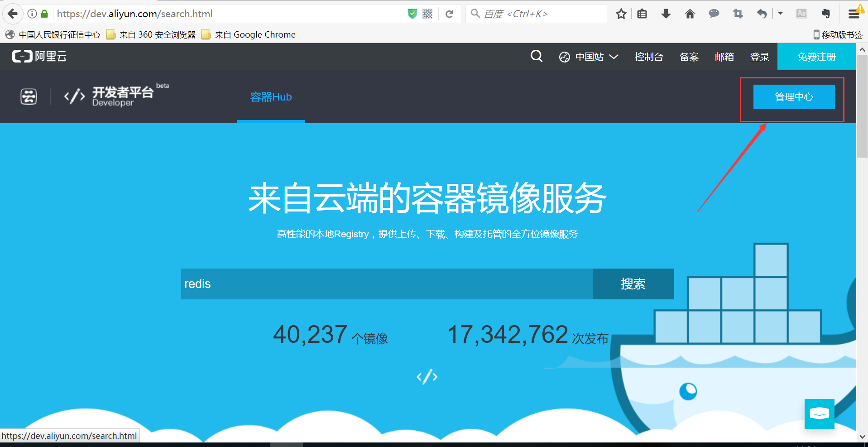This screenshot has height=447, width=868.
Task: Select the 容器Hub tab
Action: coord(271,97)
